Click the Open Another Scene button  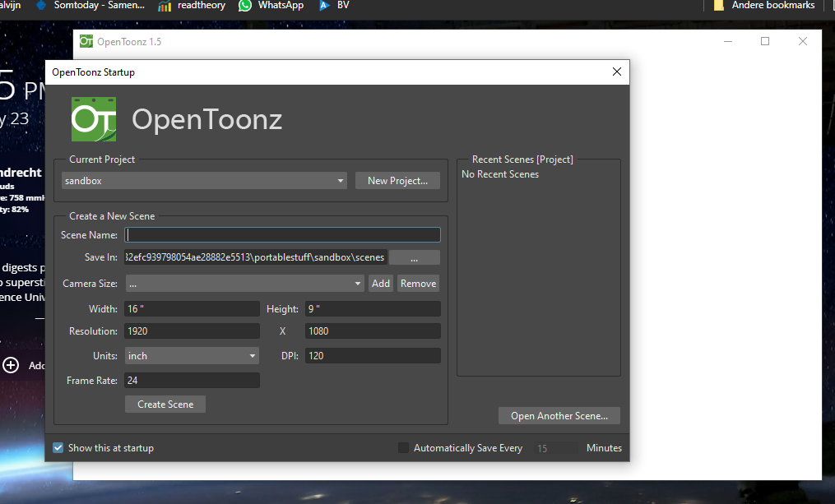click(559, 415)
